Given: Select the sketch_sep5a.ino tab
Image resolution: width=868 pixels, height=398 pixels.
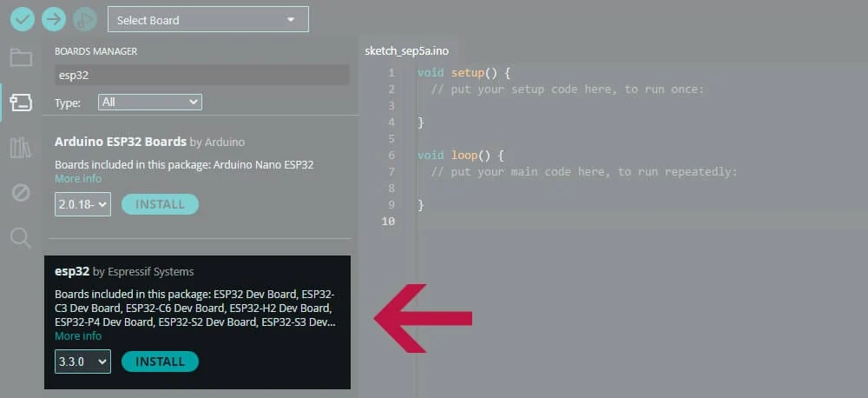Looking at the screenshot, I should pyautogui.click(x=406, y=51).
